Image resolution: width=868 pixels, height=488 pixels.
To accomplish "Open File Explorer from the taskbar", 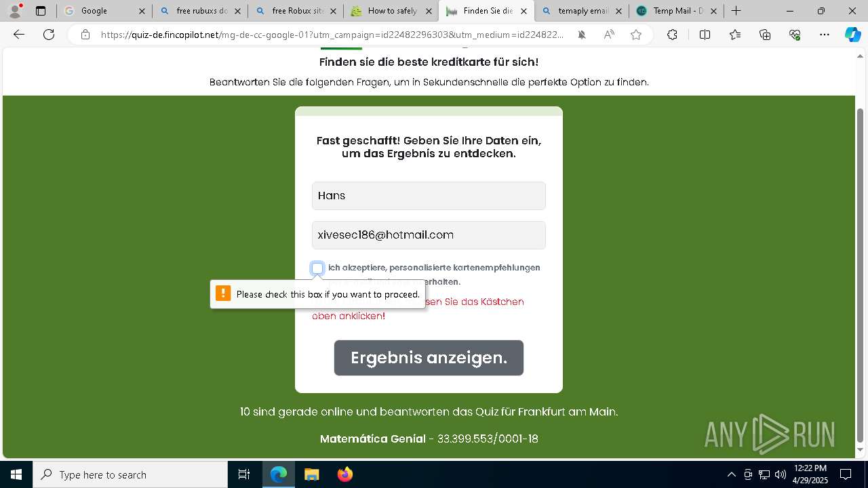I will [x=312, y=474].
